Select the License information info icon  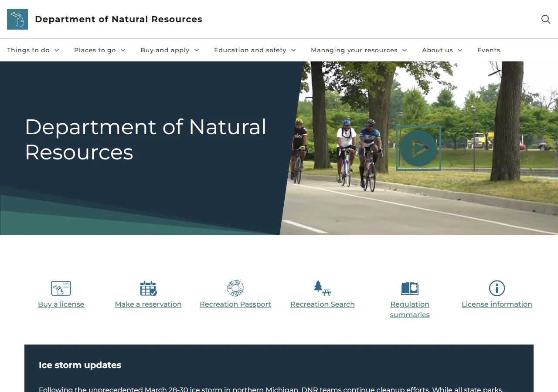497,288
